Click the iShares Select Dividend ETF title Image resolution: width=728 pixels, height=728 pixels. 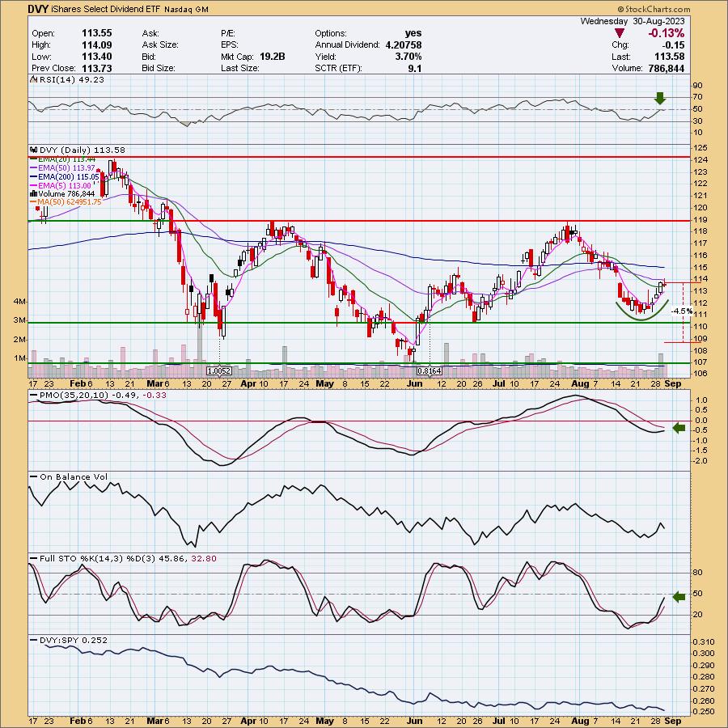(105, 9)
